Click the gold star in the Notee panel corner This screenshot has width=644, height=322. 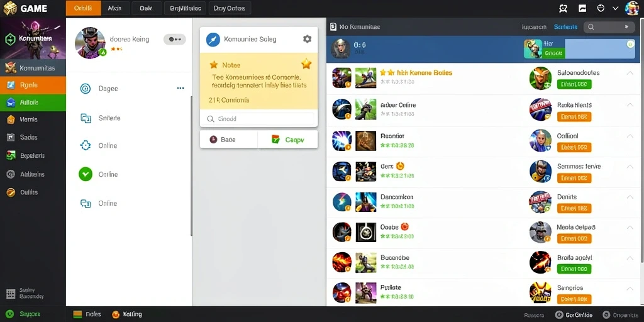click(306, 64)
